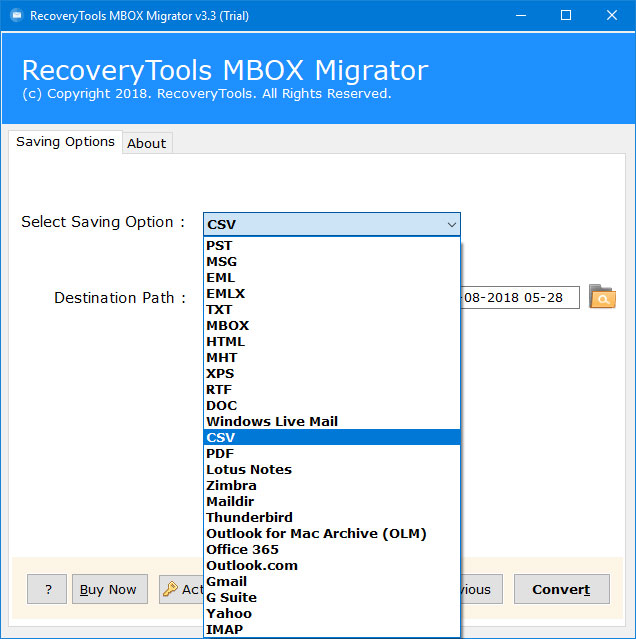Click the Convert button

[561, 589]
